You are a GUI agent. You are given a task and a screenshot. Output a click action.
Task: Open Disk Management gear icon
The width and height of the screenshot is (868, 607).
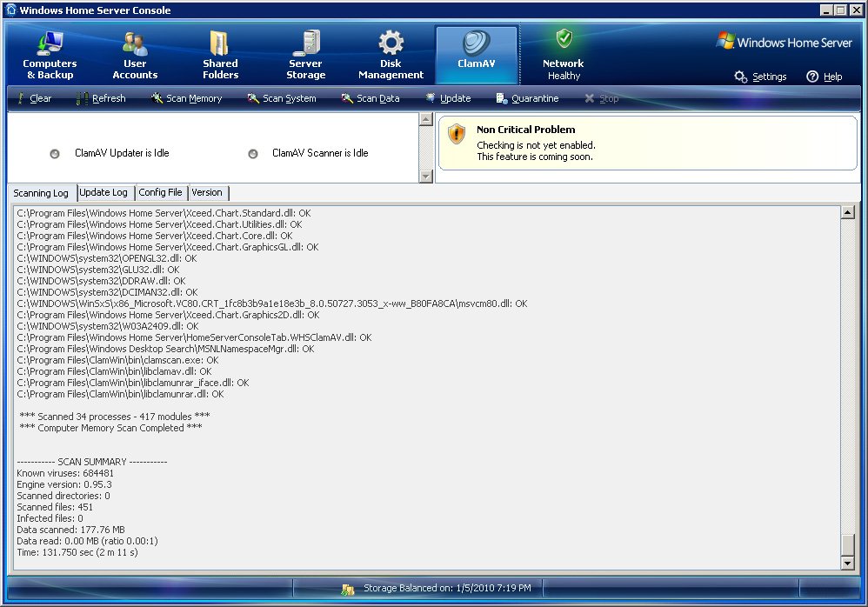click(x=391, y=43)
